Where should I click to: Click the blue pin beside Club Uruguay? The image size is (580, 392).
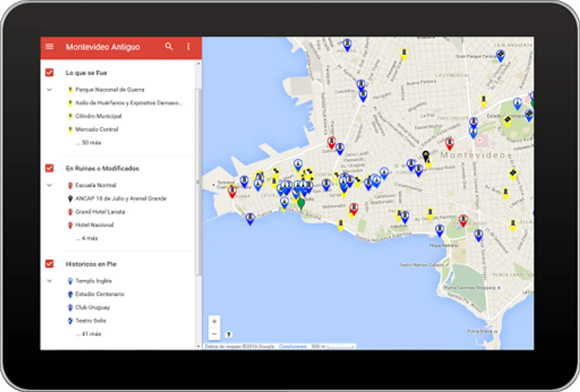tap(70, 308)
